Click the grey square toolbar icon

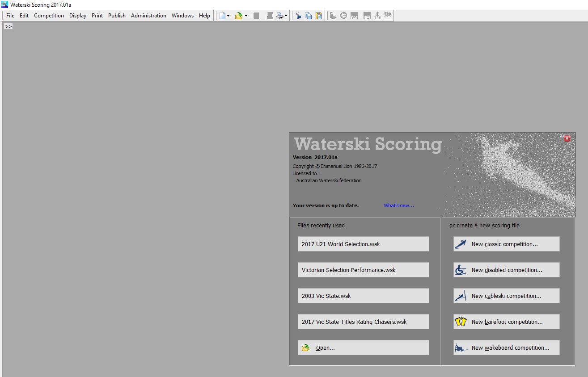257,16
